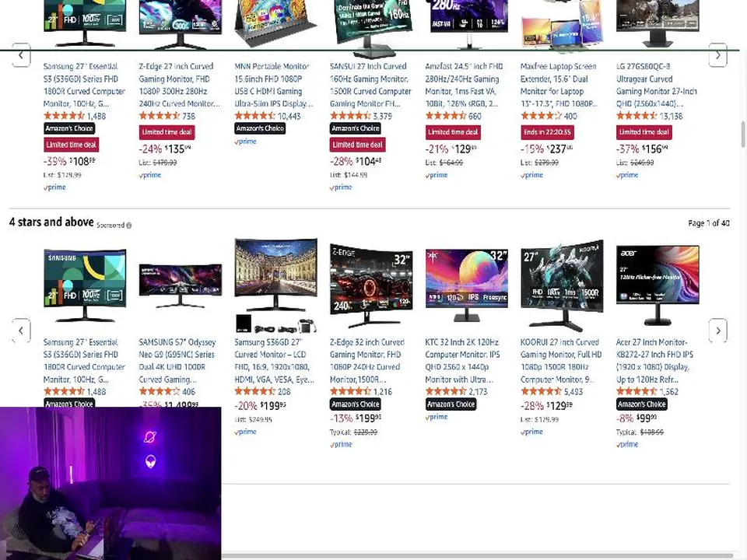Click the $156 price of LG monitor

pos(655,149)
